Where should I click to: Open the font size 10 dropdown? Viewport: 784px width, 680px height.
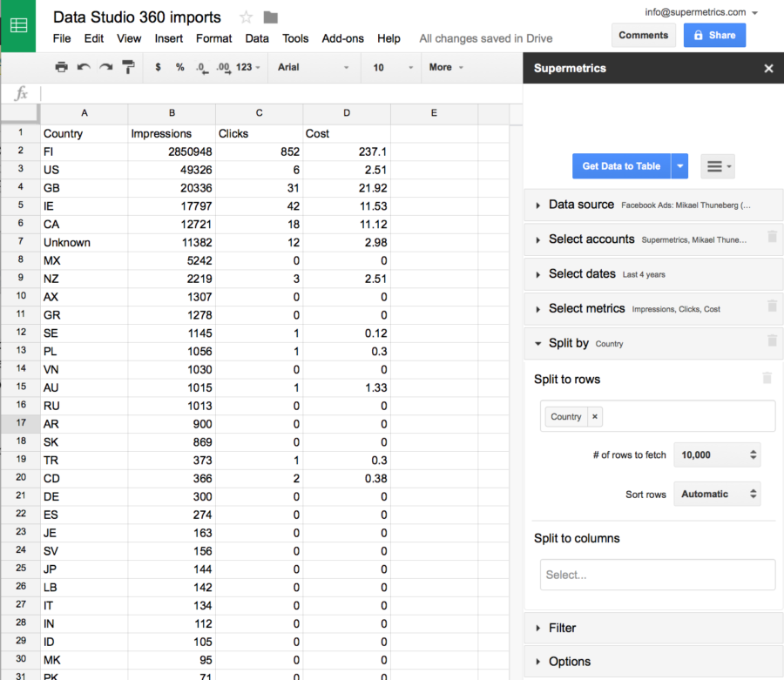393,67
